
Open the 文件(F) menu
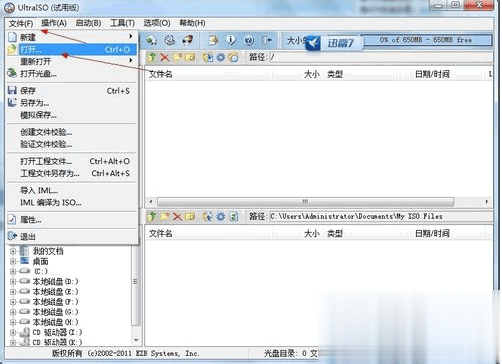coord(21,23)
